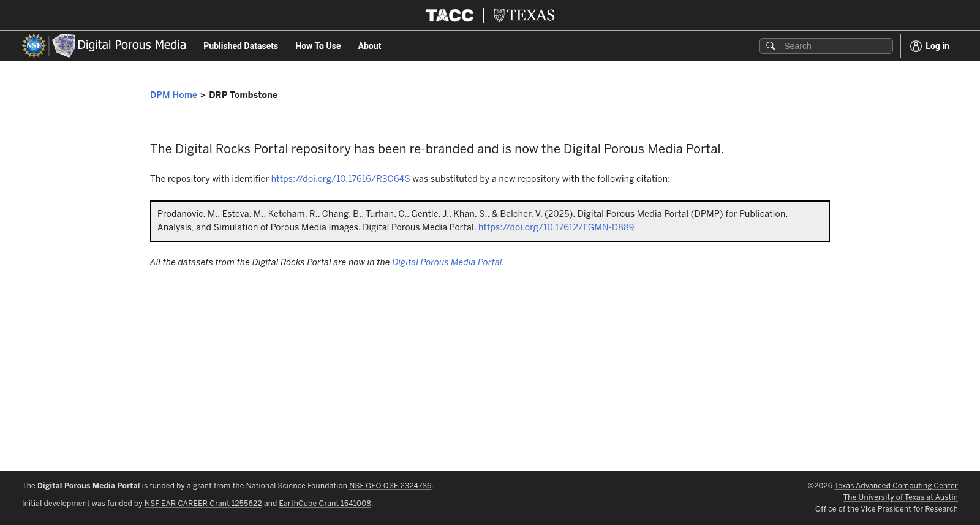Open the How To Use page
Screen dimensions: 980x525
click(318, 46)
